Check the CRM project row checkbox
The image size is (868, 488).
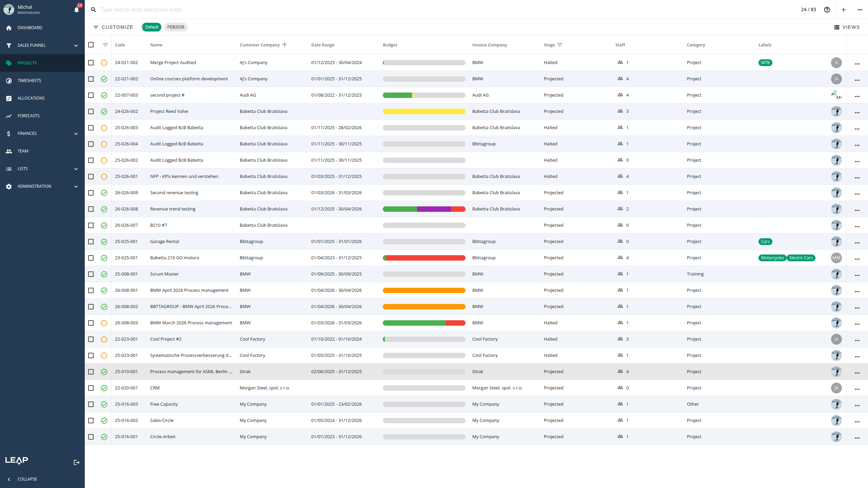click(91, 388)
